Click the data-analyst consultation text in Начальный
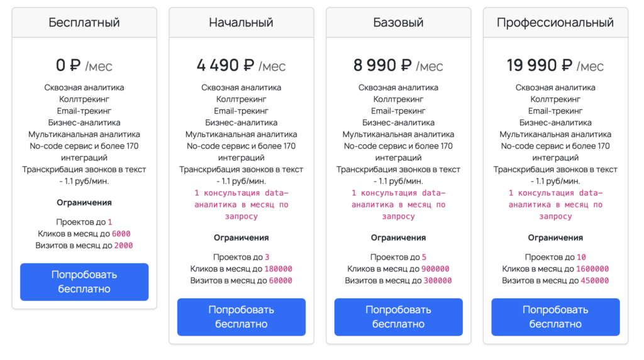 [x=241, y=205]
